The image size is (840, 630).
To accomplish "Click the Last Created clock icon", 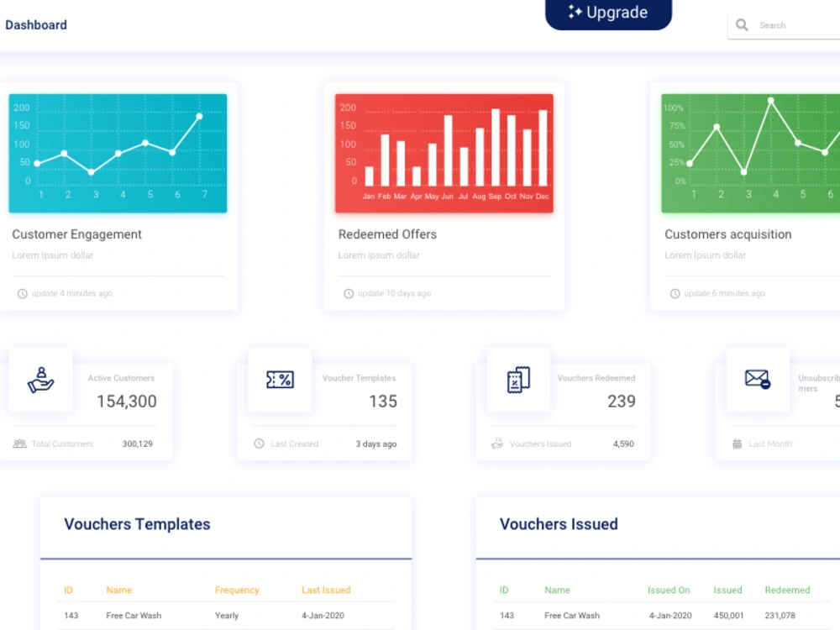I will click(x=260, y=444).
